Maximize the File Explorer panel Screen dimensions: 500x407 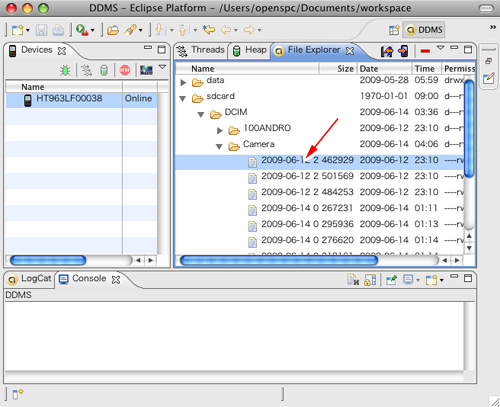[468, 50]
